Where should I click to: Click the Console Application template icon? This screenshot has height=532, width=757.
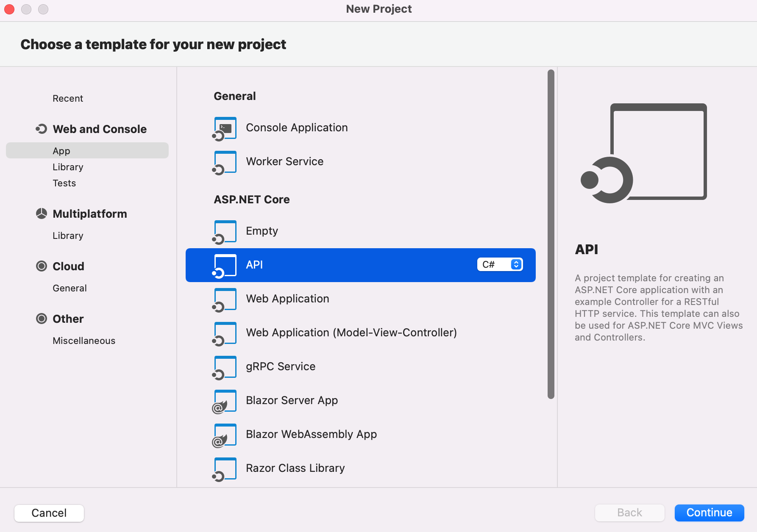pyautogui.click(x=224, y=129)
